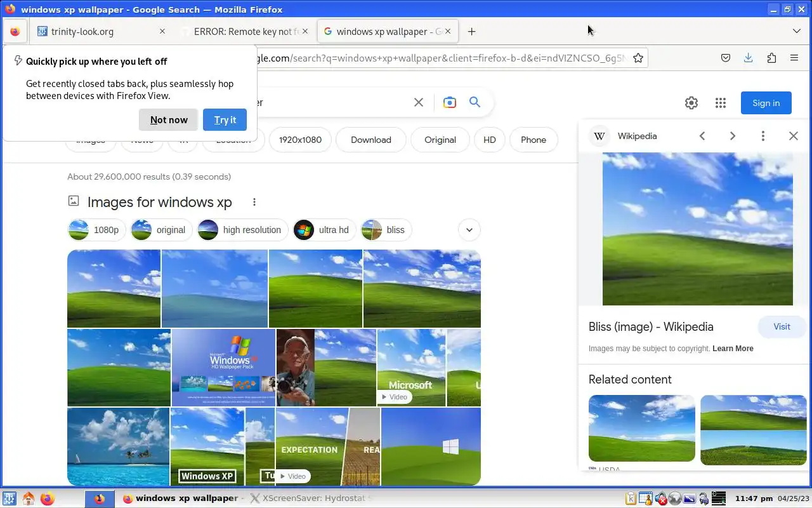Choose the ultra hd suggestion chip
812x508 pixels.
coord(324,230)
